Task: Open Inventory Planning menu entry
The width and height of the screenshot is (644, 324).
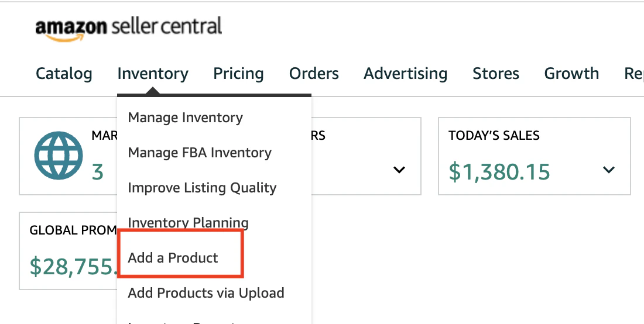Action: coord(188,223)
